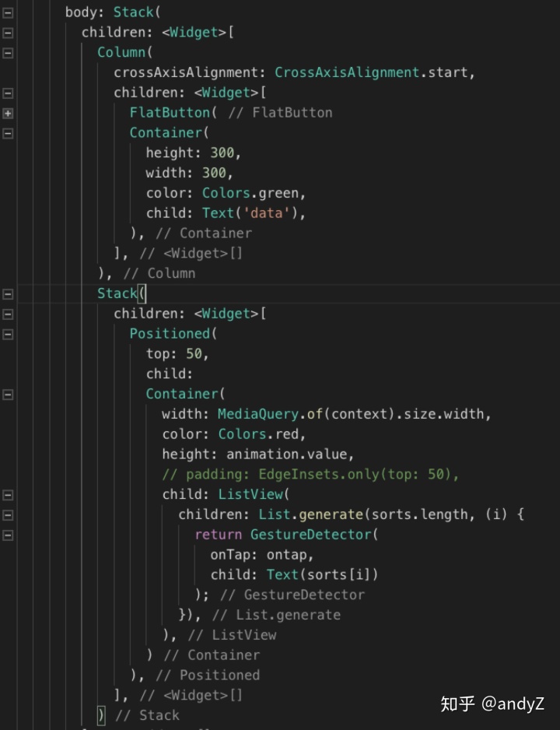Image resolution: width=560 pixels, height=730 pixels.
Task: Collapse the 'children: List.generate' block
Action: 8,515
